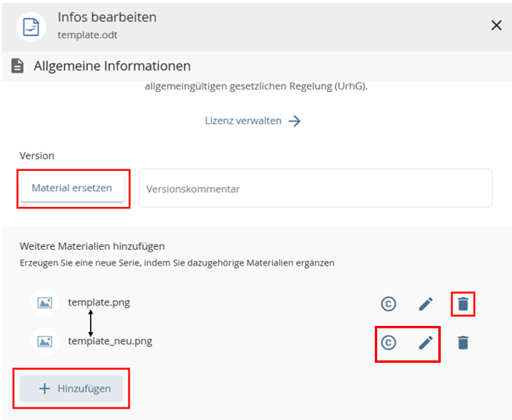This screenshot has width=512, height=420.
Task: Click the Hinzufügen button to add material
Action: point(71,389)
